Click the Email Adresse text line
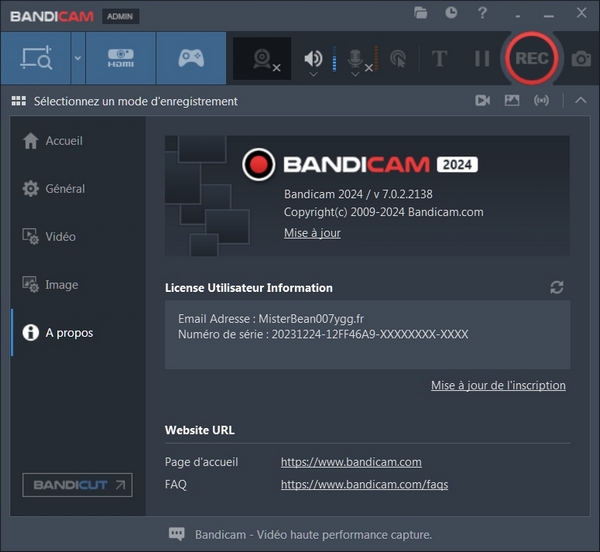The width and height of the screenshot is (600, 552). (x=271, y=319)
